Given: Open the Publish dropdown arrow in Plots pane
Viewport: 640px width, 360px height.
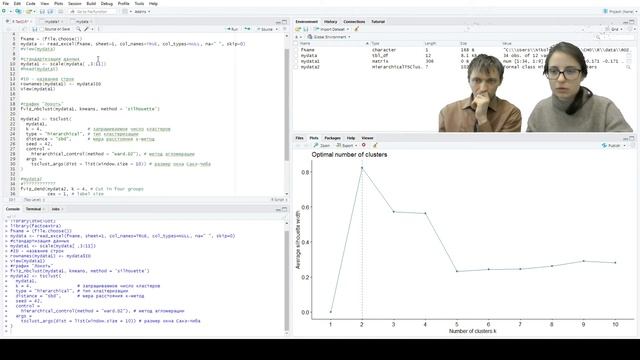Looking at the screenshot, I should click(624, 145).
